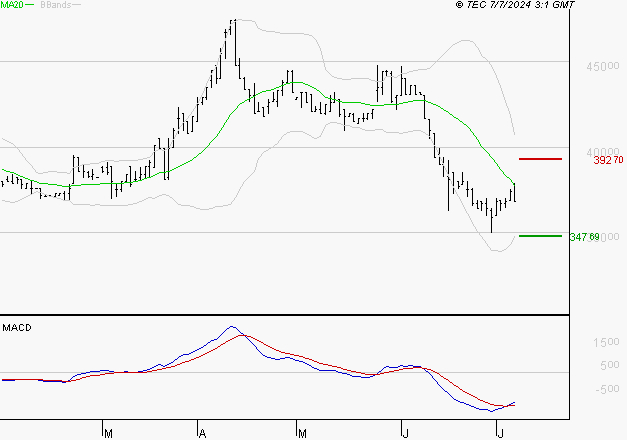Click the green support level line
This screenshot has width=627, height=440.
(540, 236)
